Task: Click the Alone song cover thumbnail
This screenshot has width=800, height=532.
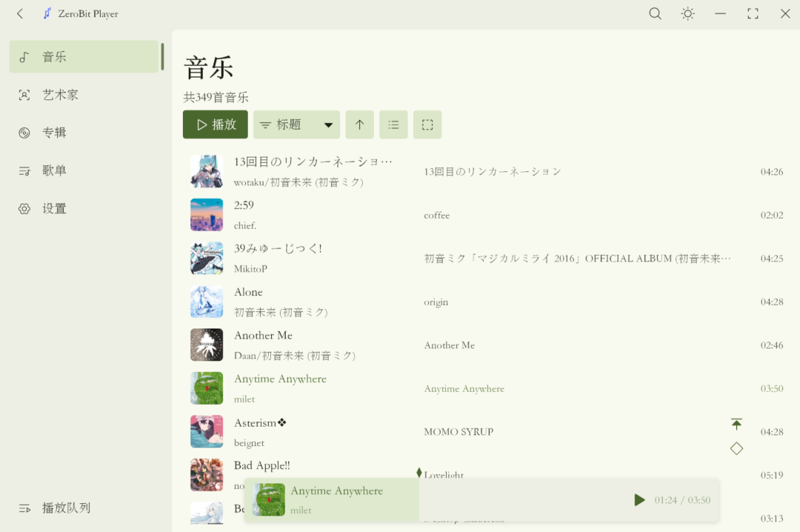Action: pyautogui.click(x=207, y=302)
